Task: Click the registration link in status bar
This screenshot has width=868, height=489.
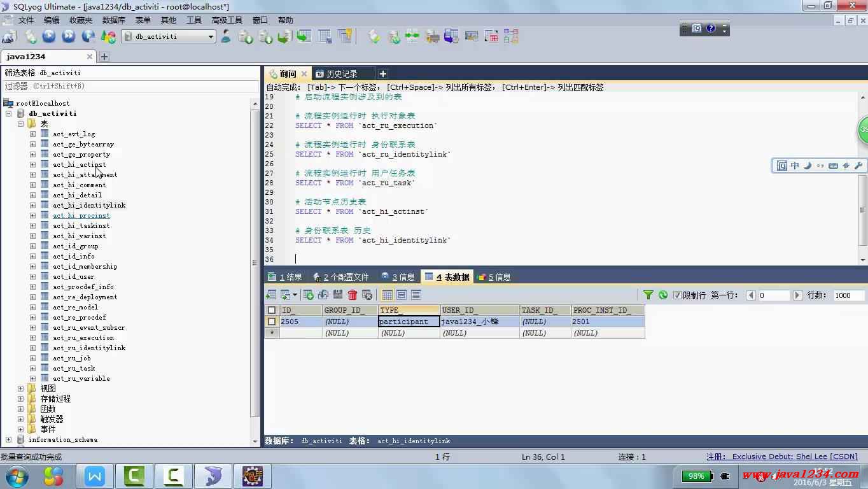Action: point(782,457)
